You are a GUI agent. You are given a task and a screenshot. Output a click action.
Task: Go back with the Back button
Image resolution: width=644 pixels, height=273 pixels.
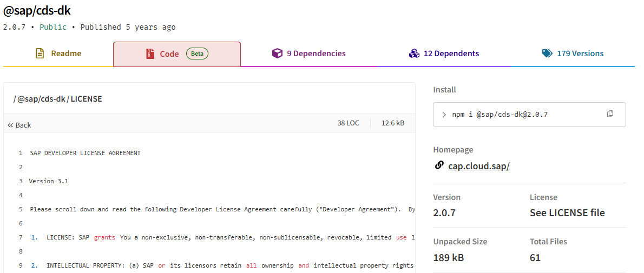tap(19, 125)
